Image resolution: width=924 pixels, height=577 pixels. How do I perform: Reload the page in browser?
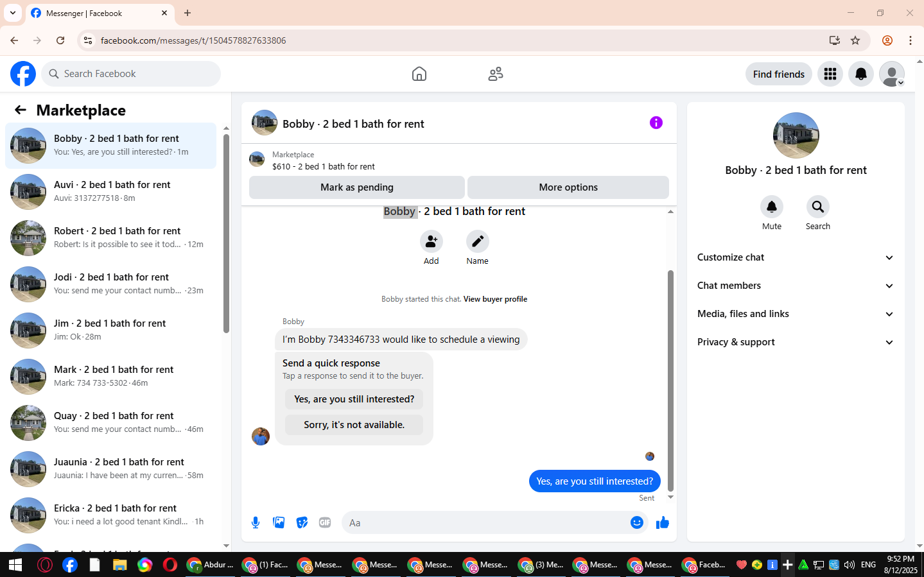(60, 40)
